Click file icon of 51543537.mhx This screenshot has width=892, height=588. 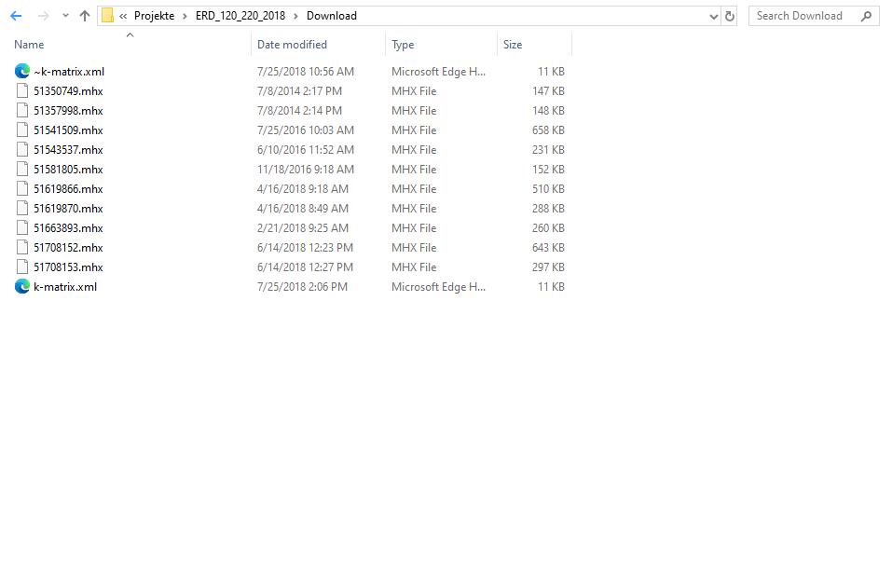(x=22, y=149)
